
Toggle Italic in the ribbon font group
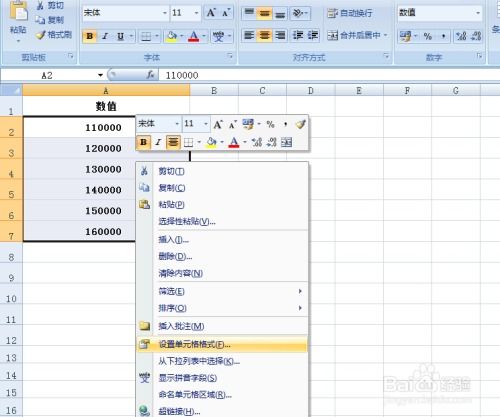coord(105,36)
